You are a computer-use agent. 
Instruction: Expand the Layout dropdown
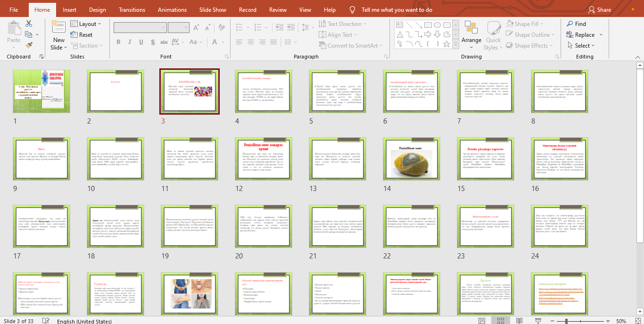click(87, 24)
